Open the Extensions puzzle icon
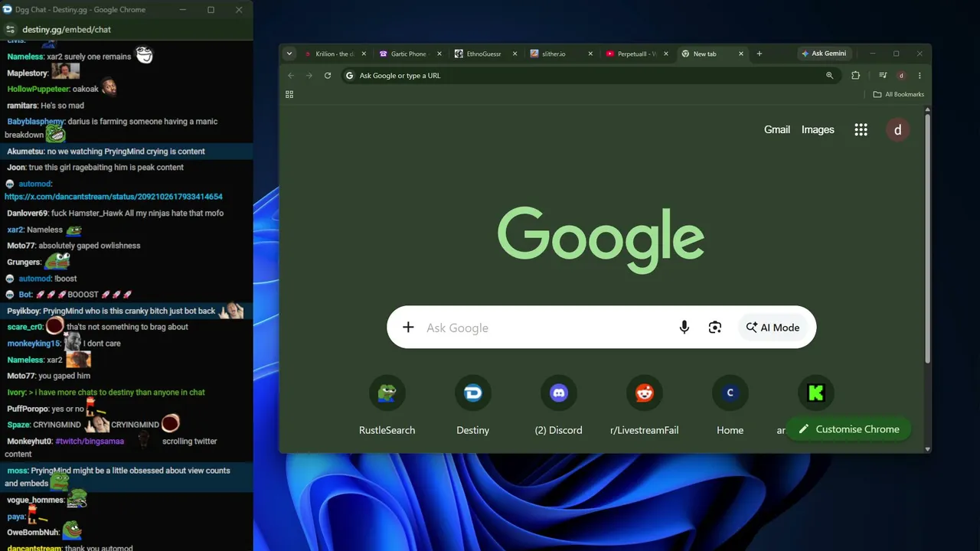 (x=856, y=76)
